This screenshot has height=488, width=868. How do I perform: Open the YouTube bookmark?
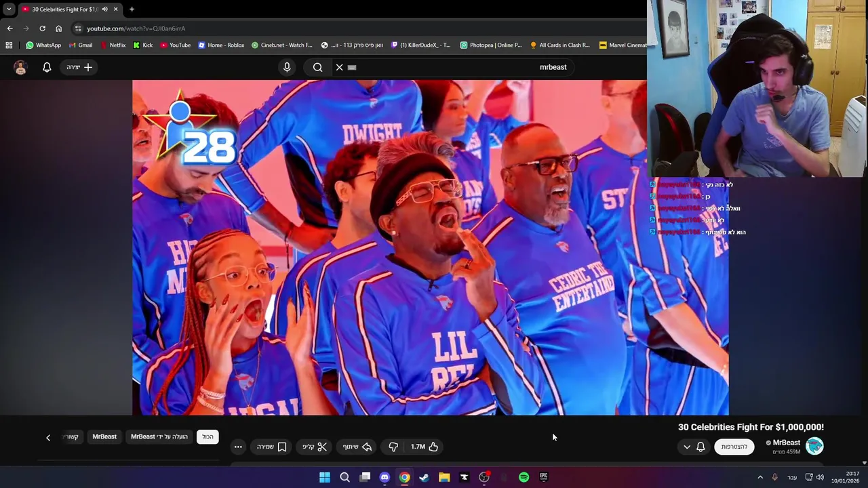coord(176,45)
